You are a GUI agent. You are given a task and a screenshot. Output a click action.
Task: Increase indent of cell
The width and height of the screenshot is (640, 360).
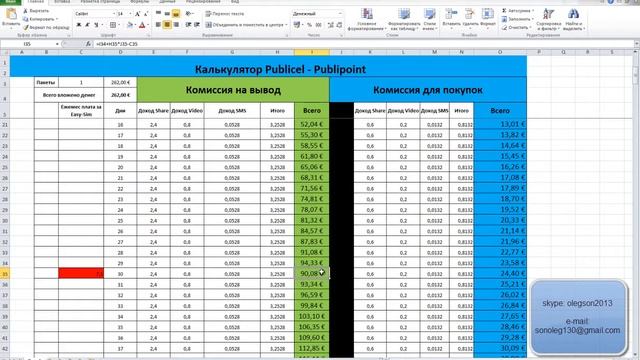click(x=197, y=25)
